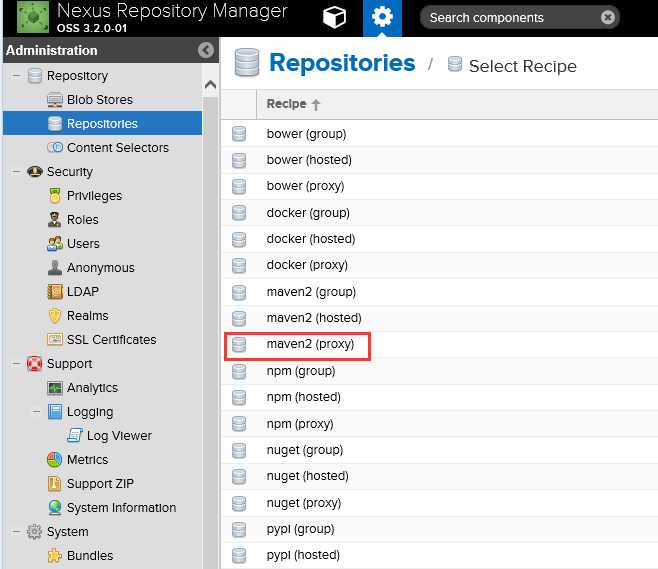Click the Realms shield icon
The height and width of the screenshot is (569, 658).
click(55, 315)
